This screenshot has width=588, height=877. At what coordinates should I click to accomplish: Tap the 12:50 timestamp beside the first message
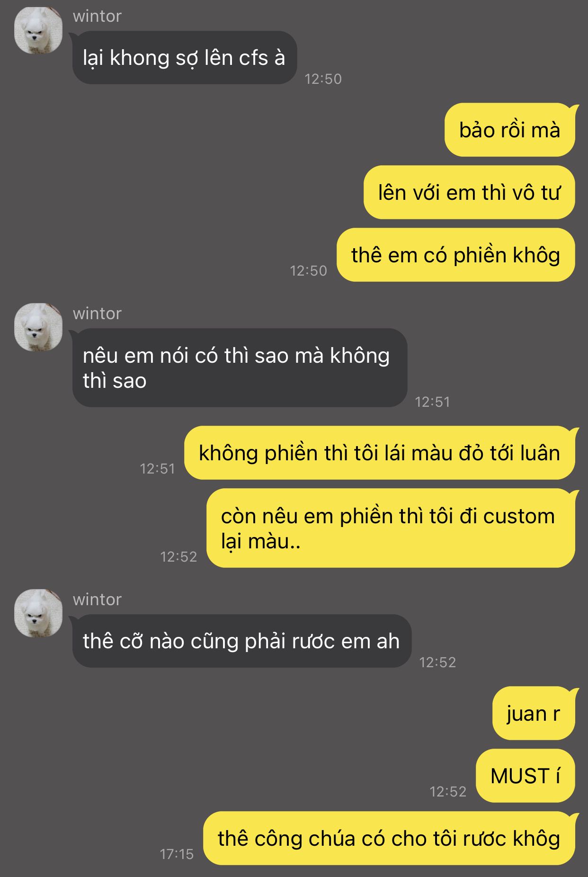point(323,79)
